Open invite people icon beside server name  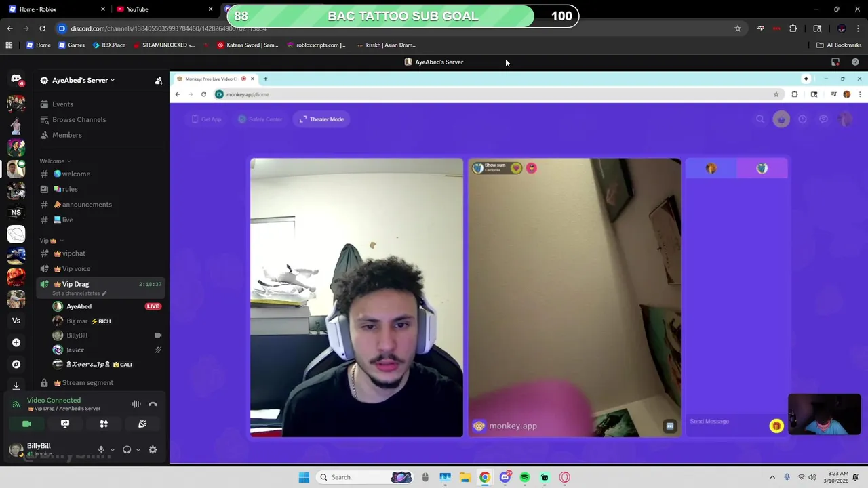159,80
